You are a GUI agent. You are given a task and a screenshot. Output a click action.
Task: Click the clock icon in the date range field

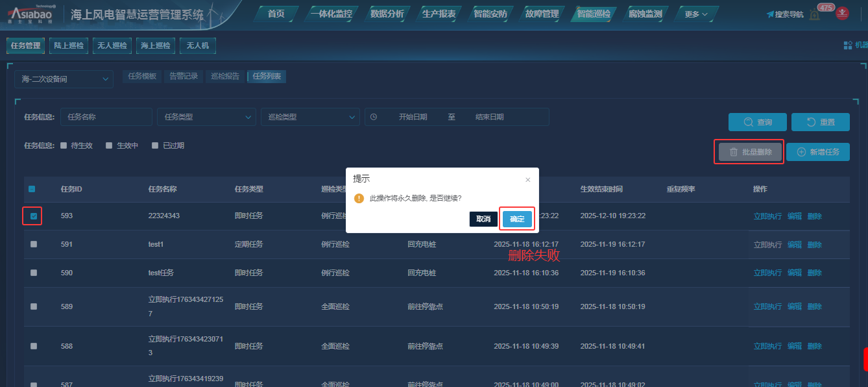coord(374,117)
